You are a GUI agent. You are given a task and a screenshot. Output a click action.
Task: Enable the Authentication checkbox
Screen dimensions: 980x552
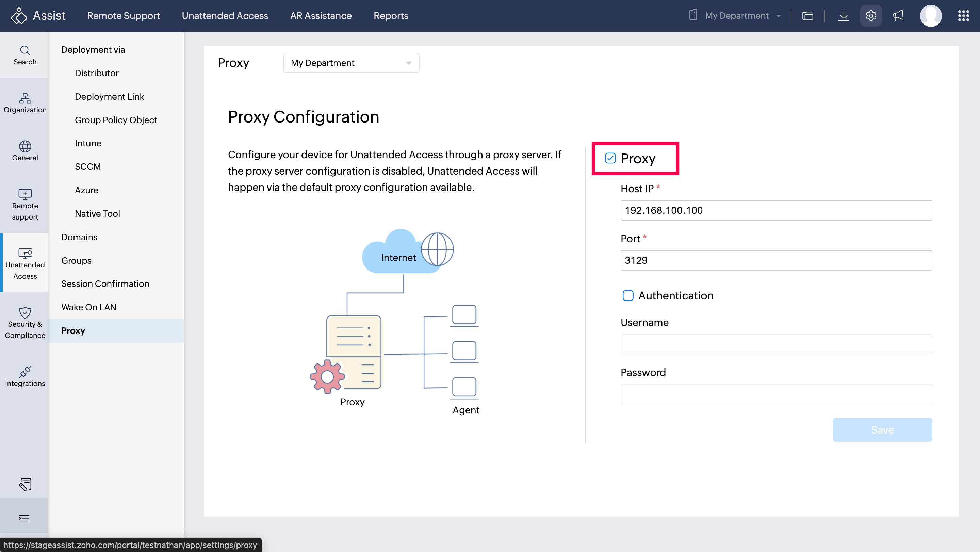coord(628,296)
